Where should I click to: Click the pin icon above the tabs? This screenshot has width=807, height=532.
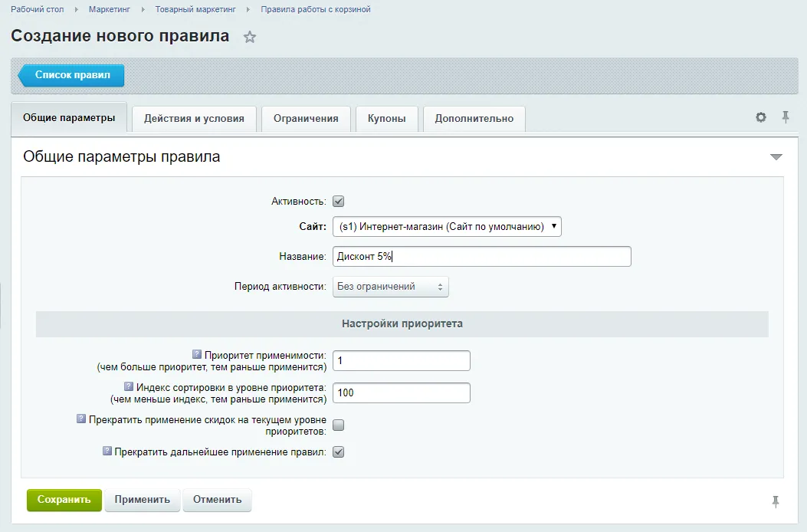click(785, 117)
